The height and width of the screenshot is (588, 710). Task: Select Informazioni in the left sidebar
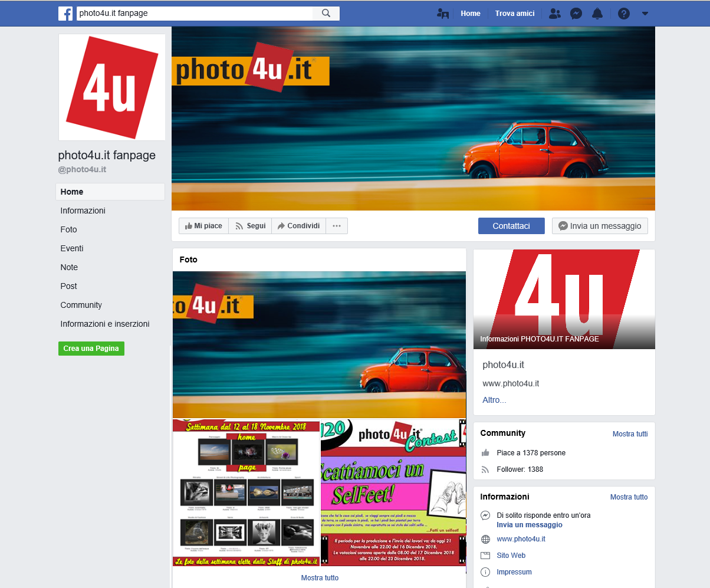[83, 211]
